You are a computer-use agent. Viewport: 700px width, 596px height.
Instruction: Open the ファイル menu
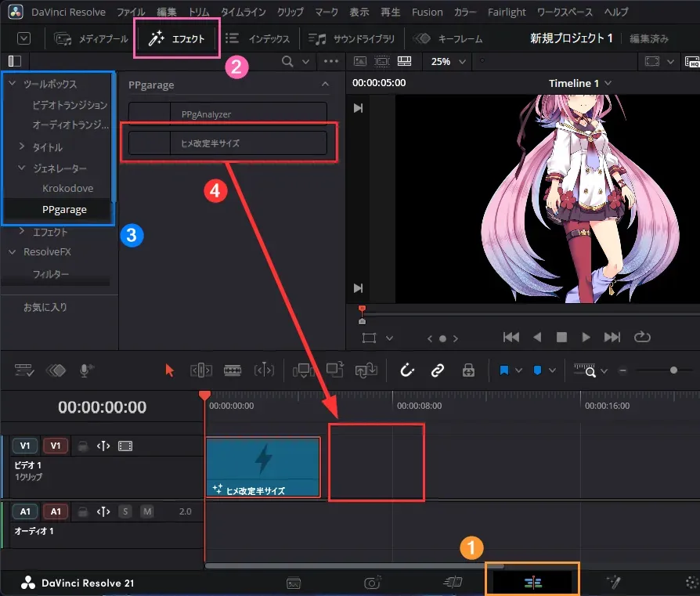tap(131, 12)
